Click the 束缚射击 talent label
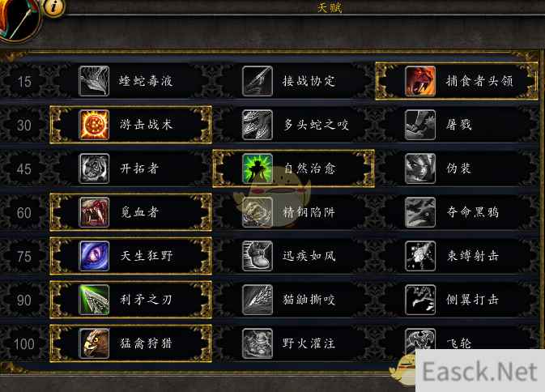The height and width of the screenshot is (392, 545). [473, 256]
